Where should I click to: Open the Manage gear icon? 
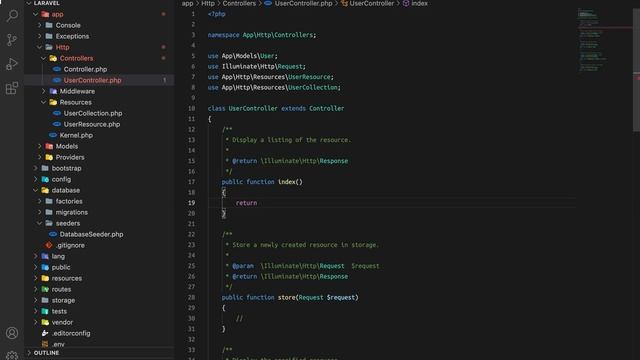[x=12, y=355]
